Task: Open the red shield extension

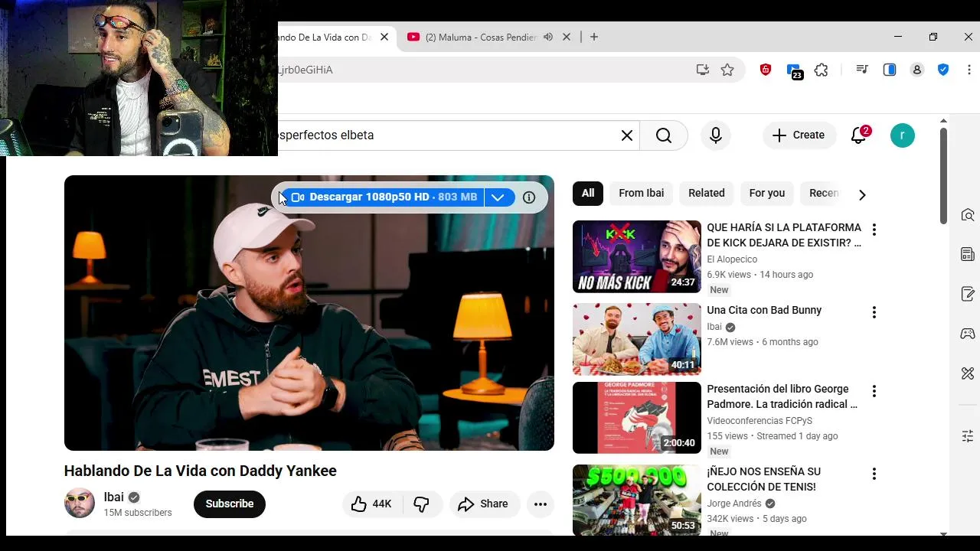Action: (x=766, y=70)
